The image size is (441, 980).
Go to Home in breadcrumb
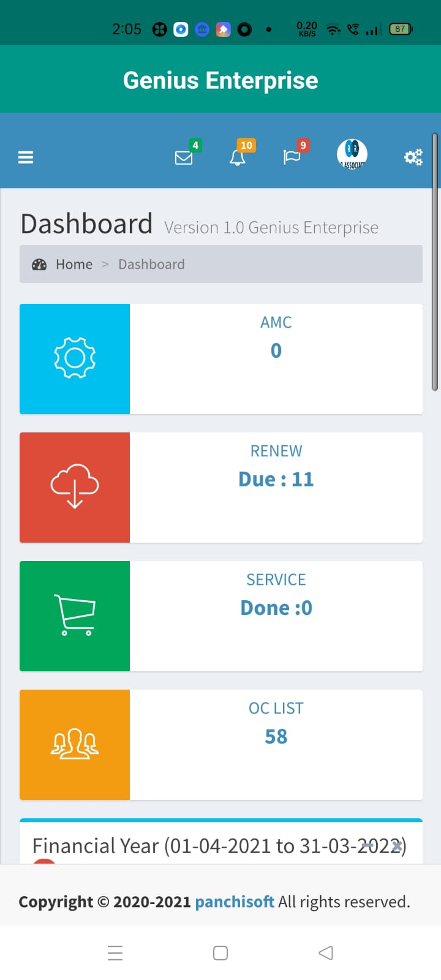74,264
